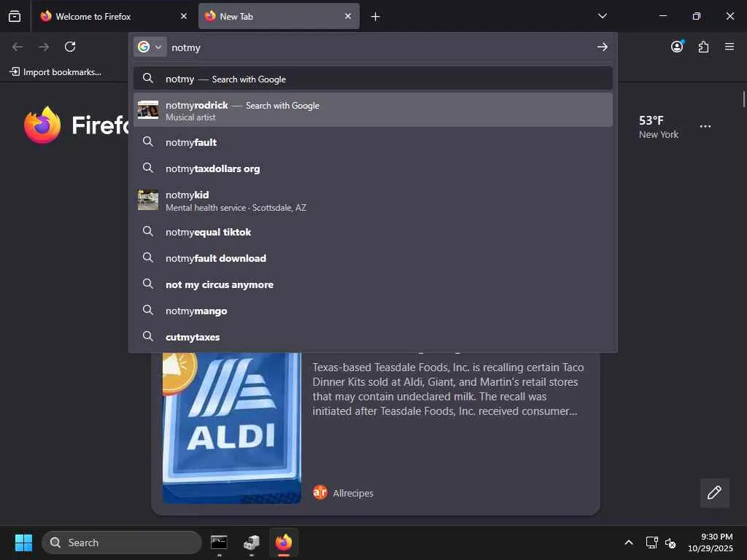Close the Welcome to Firefox tab
This screenshot has height=560, width=747.
coord(183,16)
